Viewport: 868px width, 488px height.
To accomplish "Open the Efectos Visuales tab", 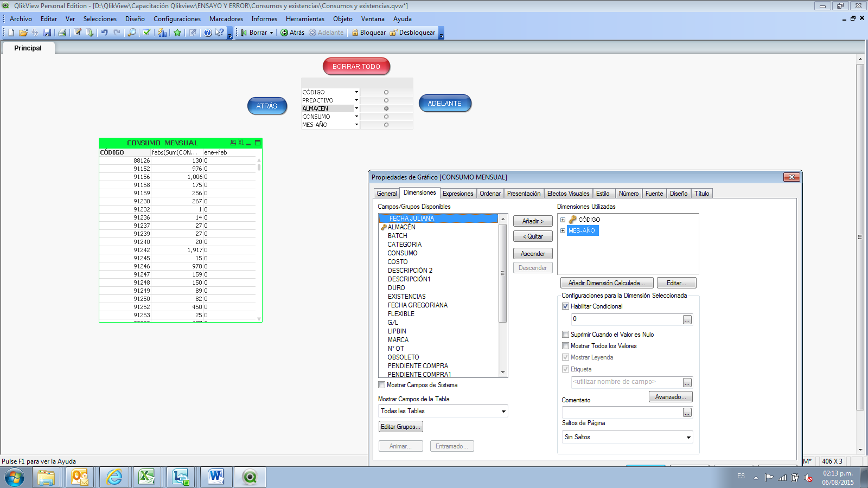I will coord(568,194).
